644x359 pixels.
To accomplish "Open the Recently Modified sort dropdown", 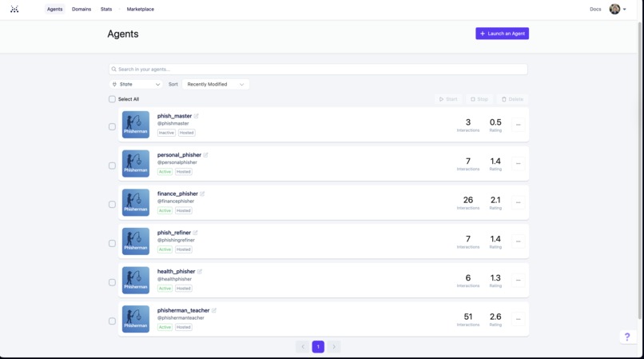I will [x=215, y=84].
